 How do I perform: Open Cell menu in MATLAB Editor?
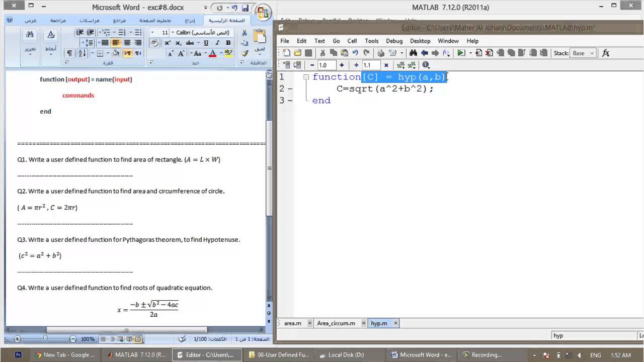(x=352, y=41)
